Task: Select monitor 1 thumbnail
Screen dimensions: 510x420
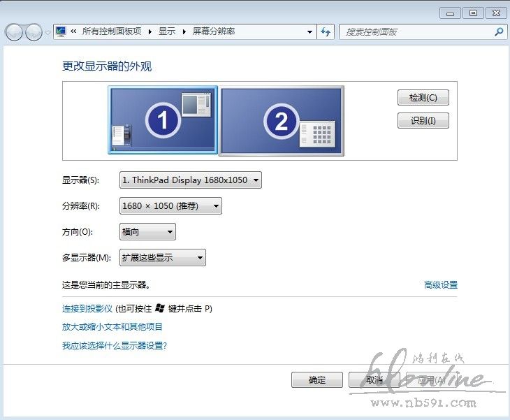Action: (163, 120)
